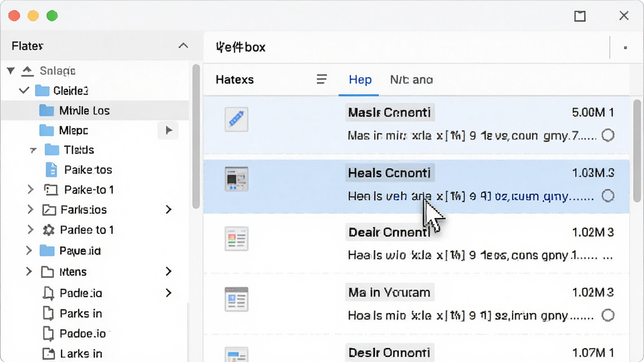
Task: Collapse the Flater panel with the chevron
Action: 183,45
